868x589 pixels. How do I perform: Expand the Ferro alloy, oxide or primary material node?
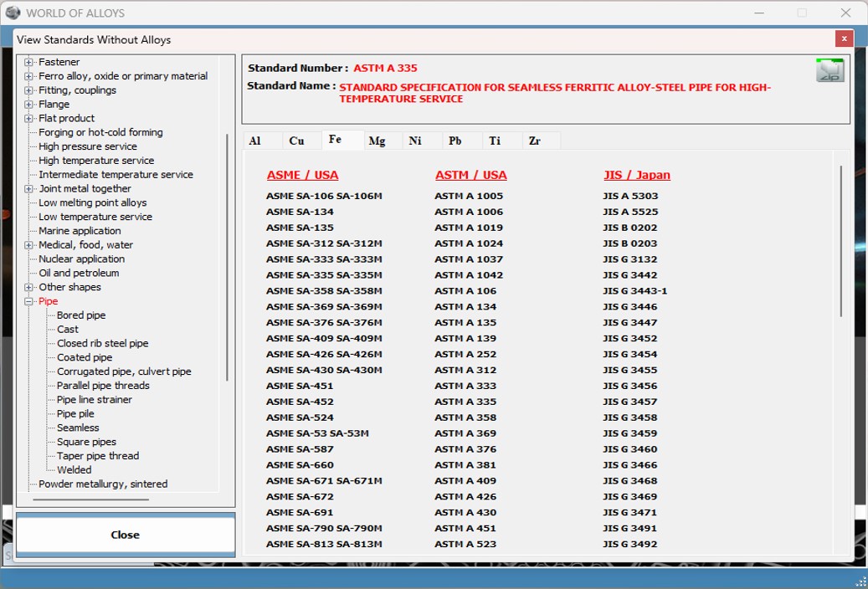pos(28,76)
